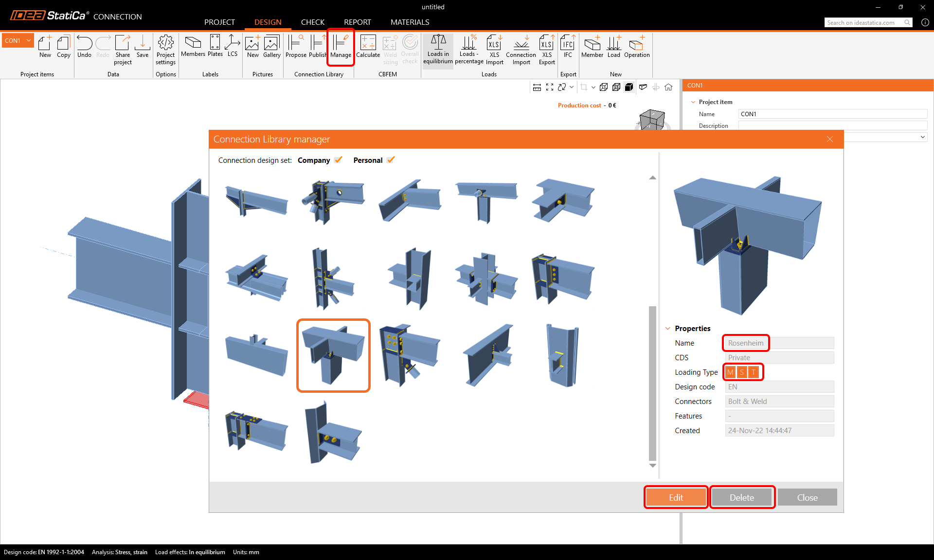The width and height of the screenshot is (934, 560).
Task: Open the MATERIALS tab
Action: tap(410, 22)
